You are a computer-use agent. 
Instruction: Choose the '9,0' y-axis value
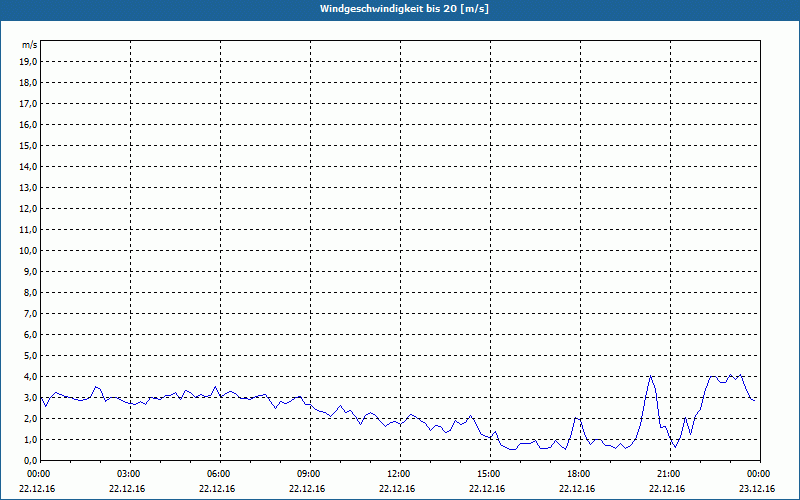coord(30,271)
